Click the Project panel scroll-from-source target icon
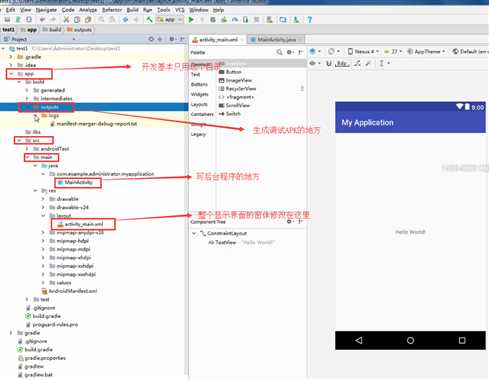Viewport: 489px width, 380px height. [151, 39]
